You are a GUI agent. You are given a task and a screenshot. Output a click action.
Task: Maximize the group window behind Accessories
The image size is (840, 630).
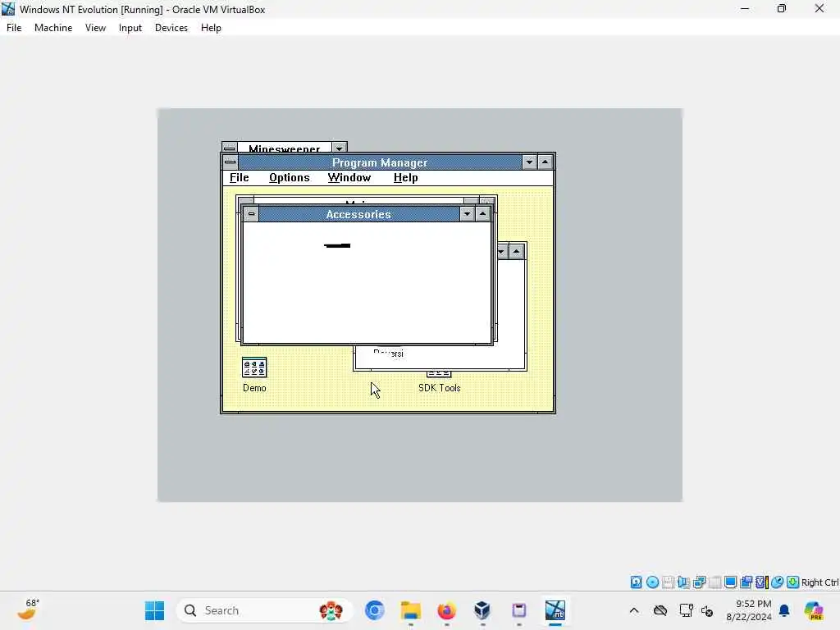517,251
